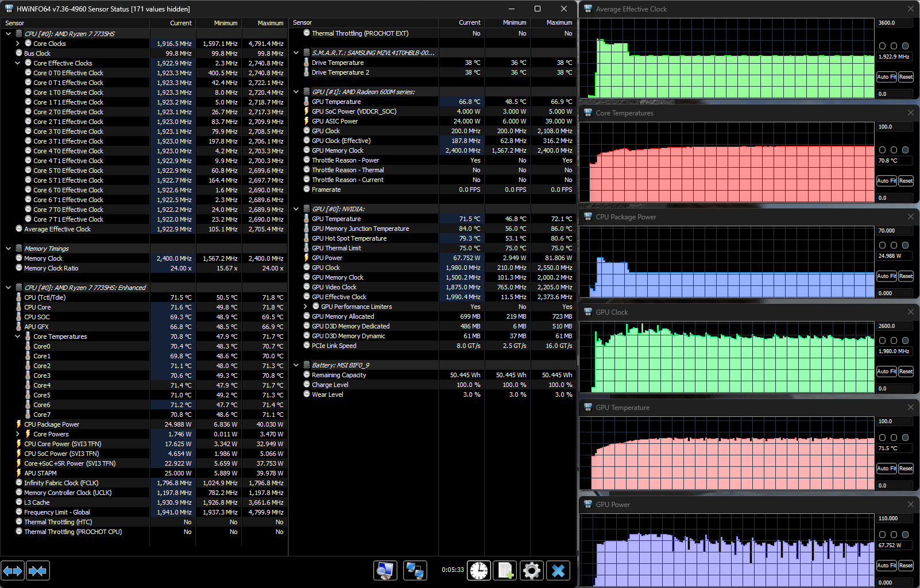
Task: Start logging with the document-plus icon
Action: click(505, 571)
